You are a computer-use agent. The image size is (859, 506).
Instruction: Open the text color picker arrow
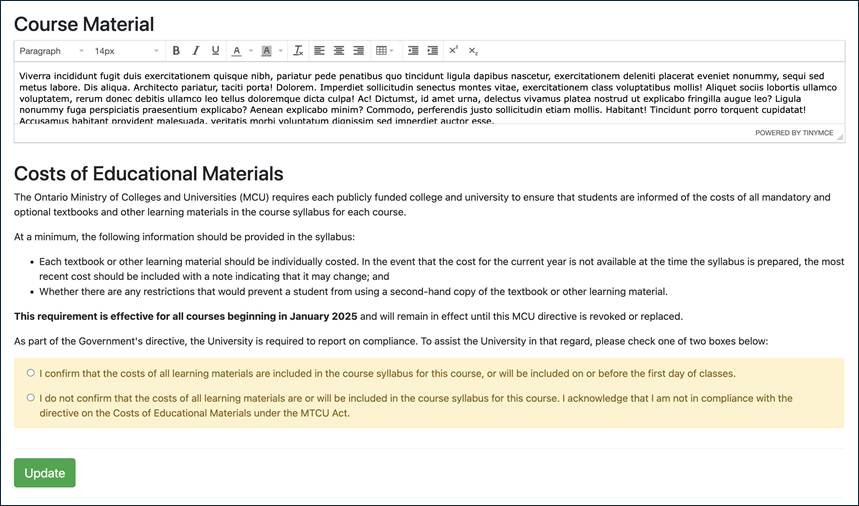pos(251,51)
